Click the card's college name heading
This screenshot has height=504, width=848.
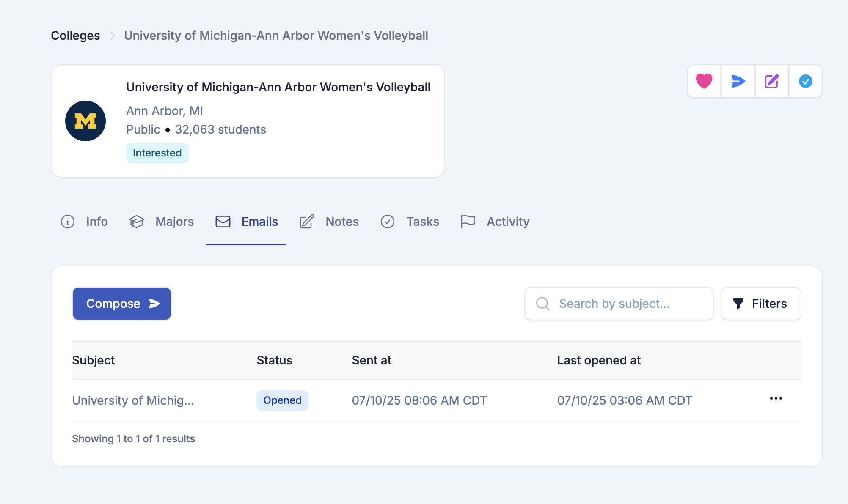pos(278,87)
